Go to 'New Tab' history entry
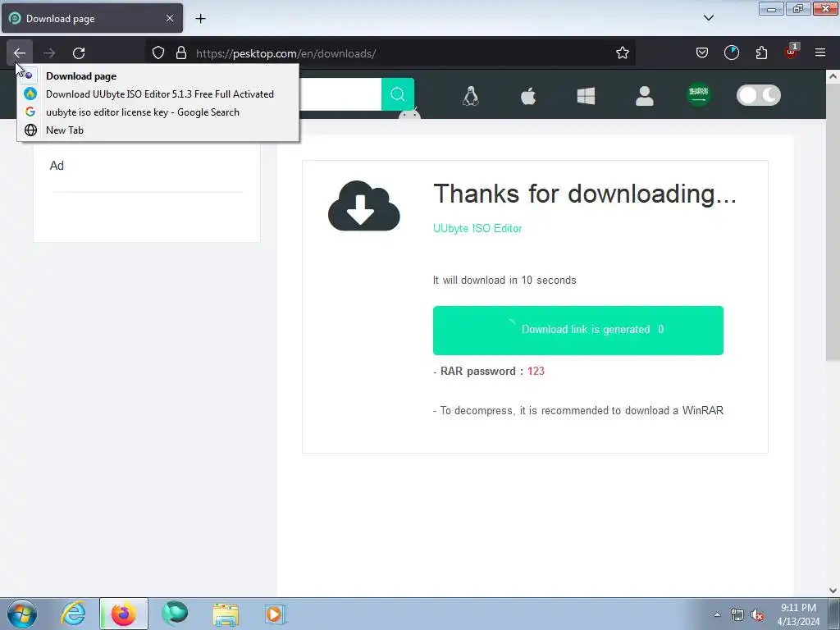Screen dimensions: 840x630 click(158, 130)
